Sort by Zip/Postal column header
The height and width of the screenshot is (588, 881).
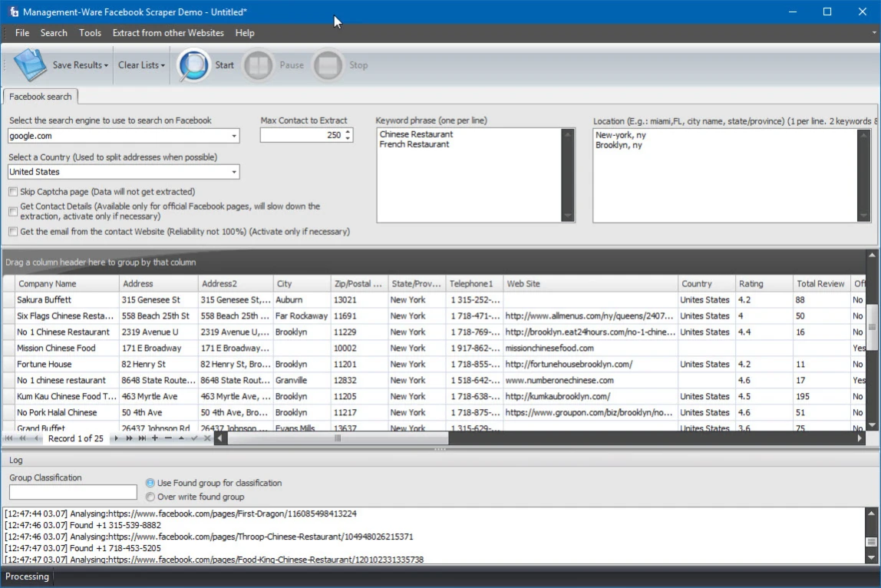coord(360,284)
